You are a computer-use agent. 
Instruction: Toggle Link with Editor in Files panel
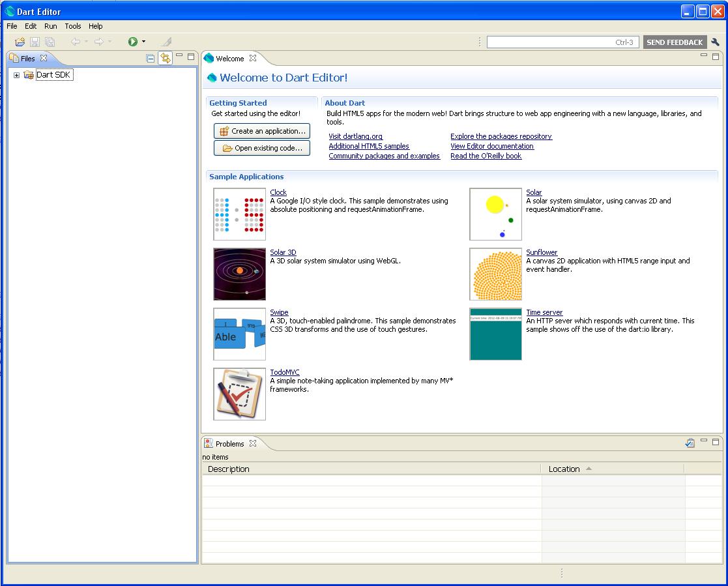(165, 58)
